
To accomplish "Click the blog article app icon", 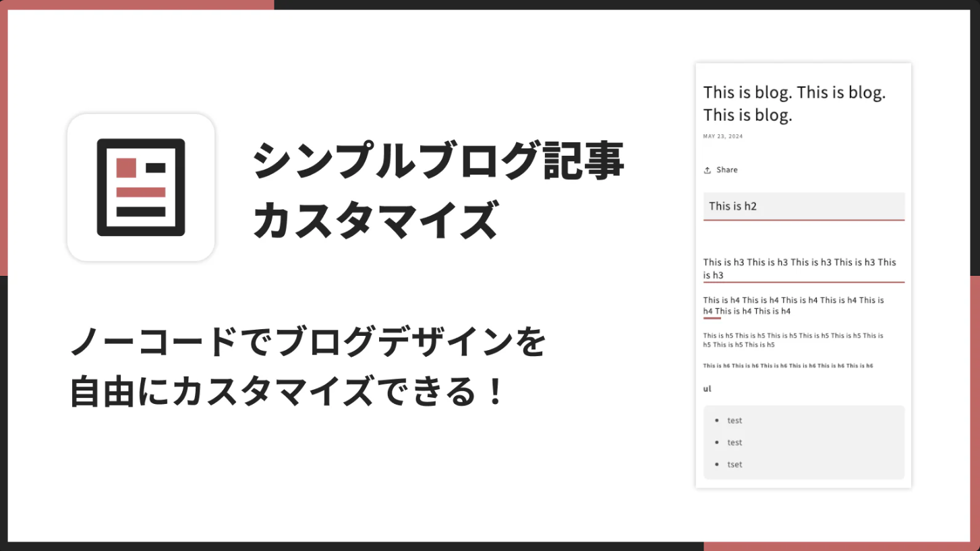I will click(x=141, y=187).
